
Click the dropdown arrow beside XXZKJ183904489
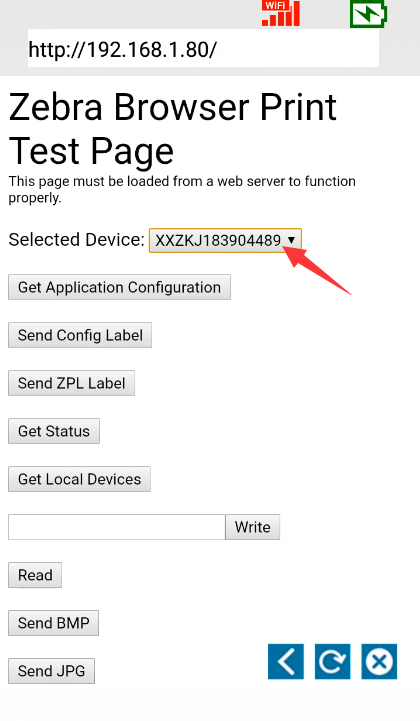[x=291, y=240]
